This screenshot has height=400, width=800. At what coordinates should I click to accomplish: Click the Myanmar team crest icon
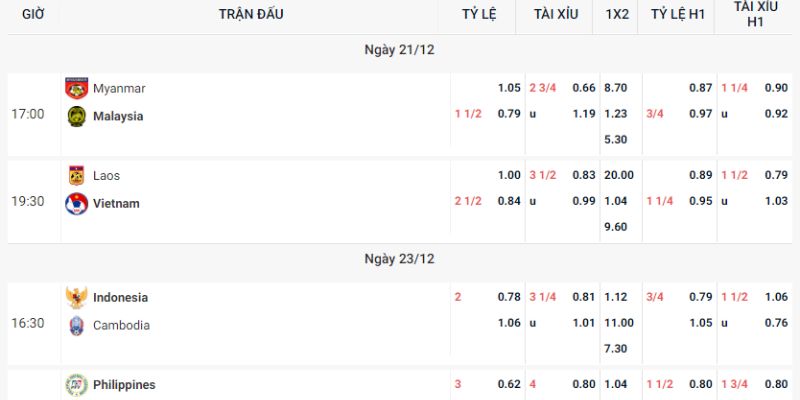[x=76, y=88]
